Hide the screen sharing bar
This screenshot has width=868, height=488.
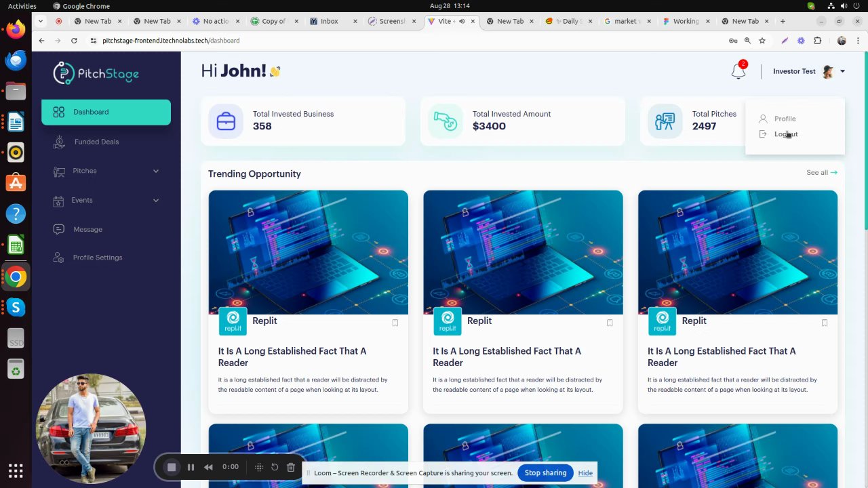point(585,472)
